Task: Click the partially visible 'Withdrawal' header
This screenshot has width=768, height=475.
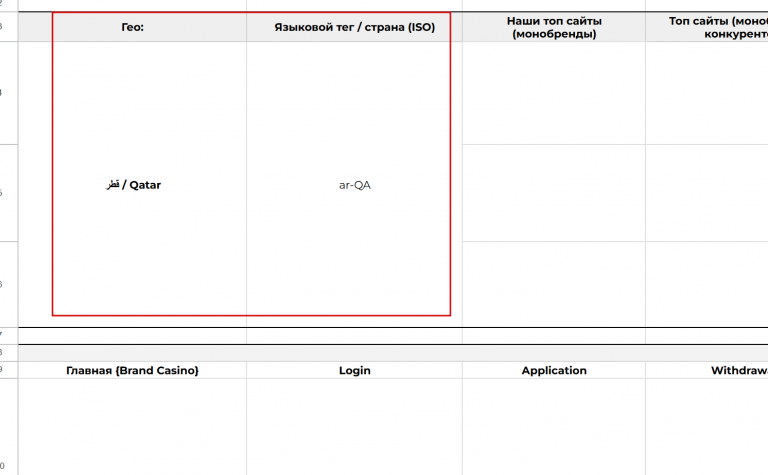Action: [707, 370]
